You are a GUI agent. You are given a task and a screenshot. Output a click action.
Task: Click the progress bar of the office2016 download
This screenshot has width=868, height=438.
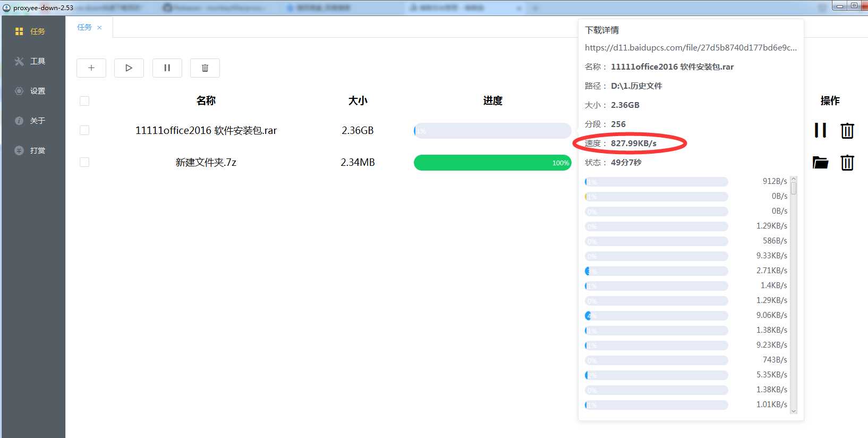492,131
